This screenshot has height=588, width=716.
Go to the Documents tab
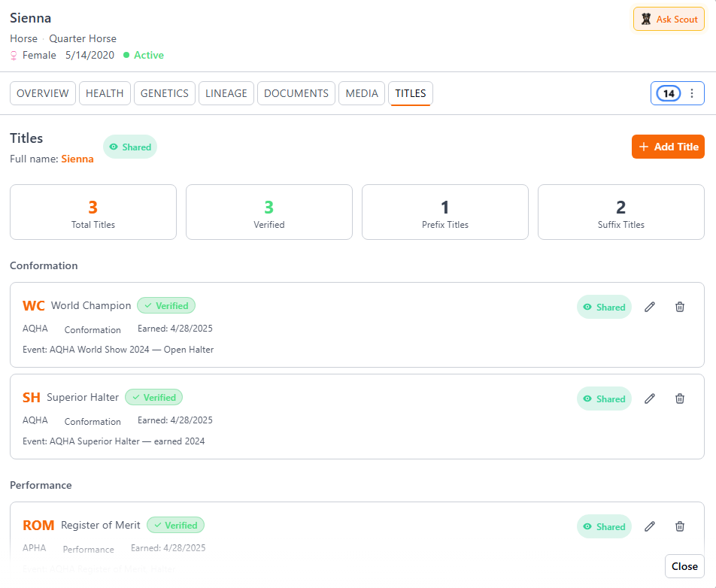point(296,93)
